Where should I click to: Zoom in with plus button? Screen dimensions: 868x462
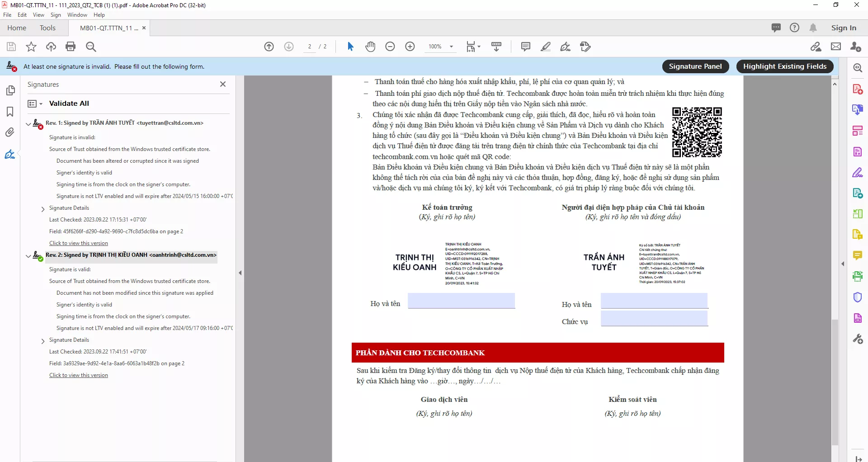pos(410,47)
